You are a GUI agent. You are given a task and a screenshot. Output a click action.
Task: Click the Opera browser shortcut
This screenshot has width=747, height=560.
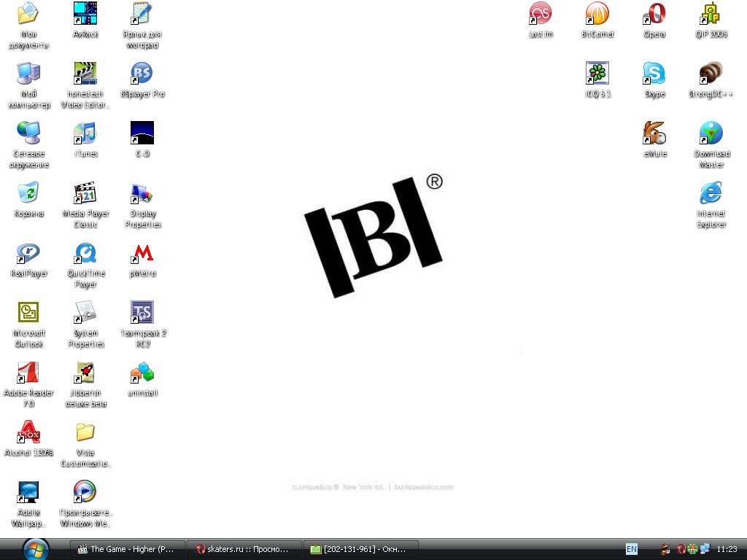(x=654, y=14)
